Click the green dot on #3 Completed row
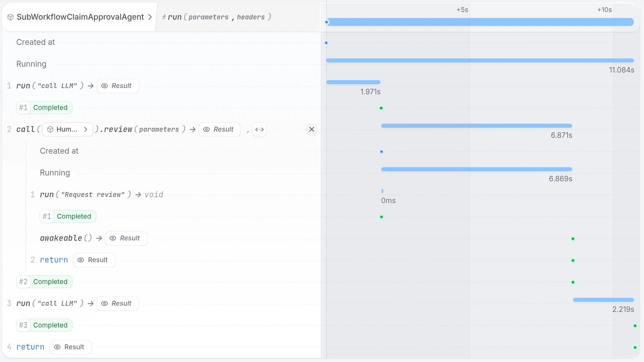644x362 pixels. (x=635, y=326)
